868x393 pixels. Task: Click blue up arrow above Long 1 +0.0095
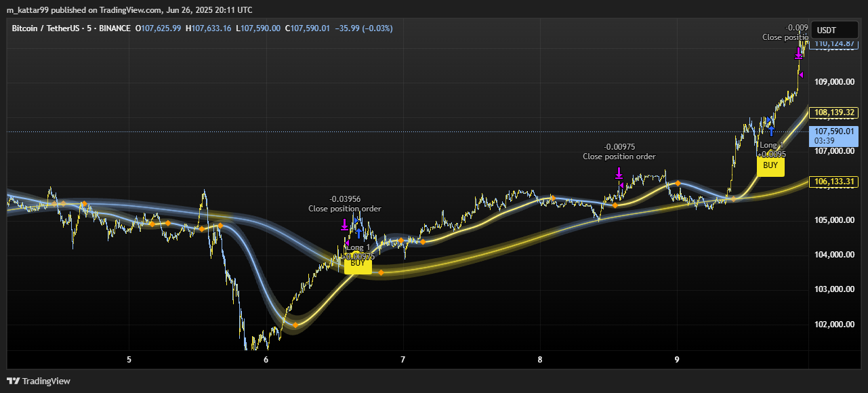point(771,131)
